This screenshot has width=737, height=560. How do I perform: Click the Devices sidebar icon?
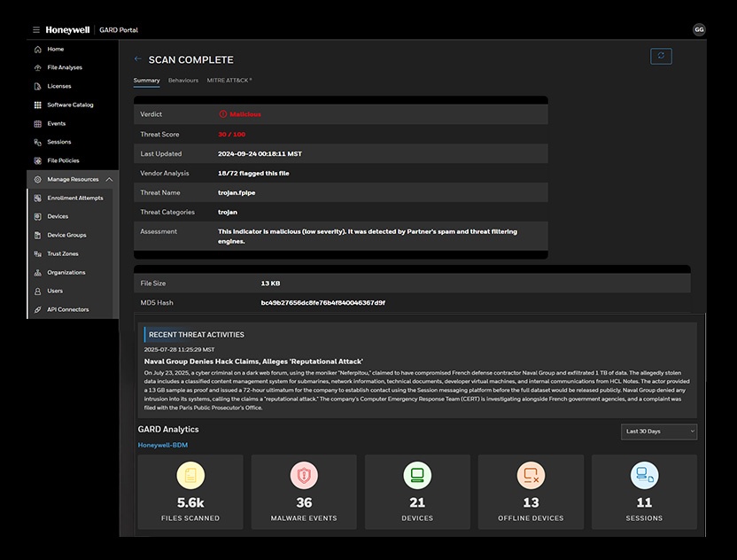click(37, 216)
